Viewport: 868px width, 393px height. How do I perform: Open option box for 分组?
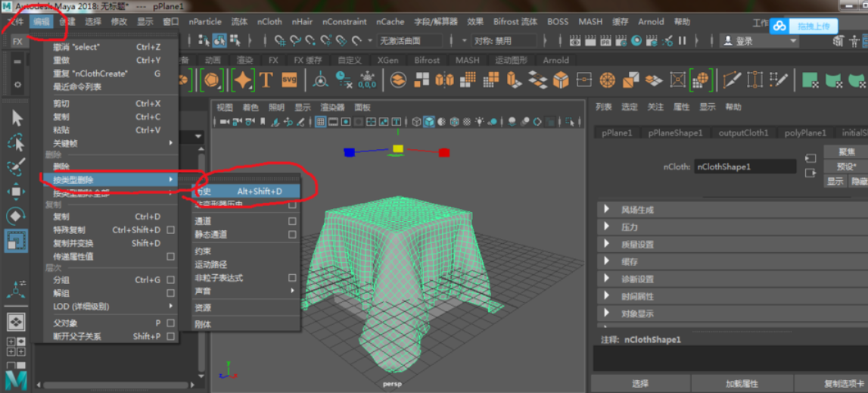coord(171,280)
